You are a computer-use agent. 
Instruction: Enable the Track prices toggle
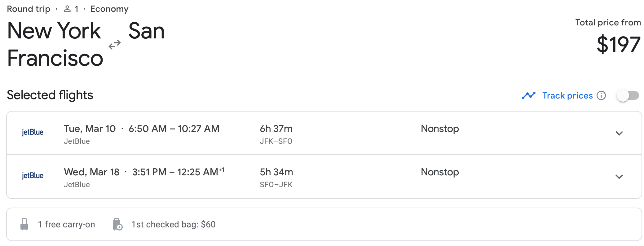tap(628, 95)
